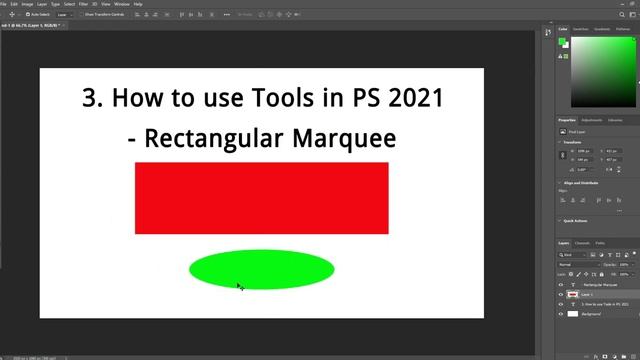640x360 pixels.
Task: Click the three dots under Align icons
Action: (x=619, y=211)
